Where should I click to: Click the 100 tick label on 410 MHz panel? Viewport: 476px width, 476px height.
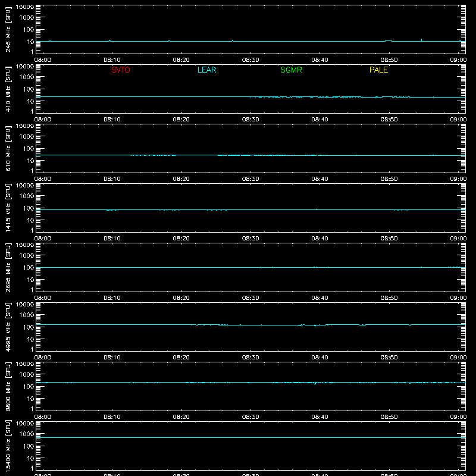pos(28,89)
